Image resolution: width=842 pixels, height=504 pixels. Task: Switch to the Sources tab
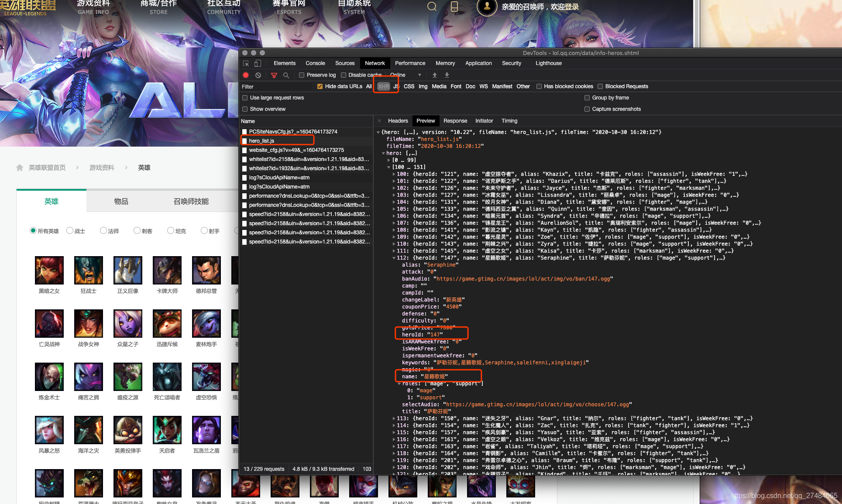click(345, 63)
